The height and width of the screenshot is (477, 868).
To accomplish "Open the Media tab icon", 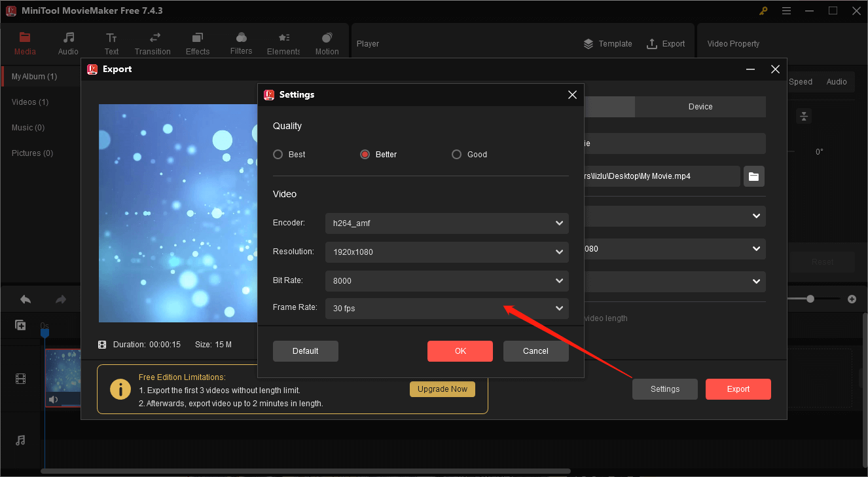I will coord(25,37).
